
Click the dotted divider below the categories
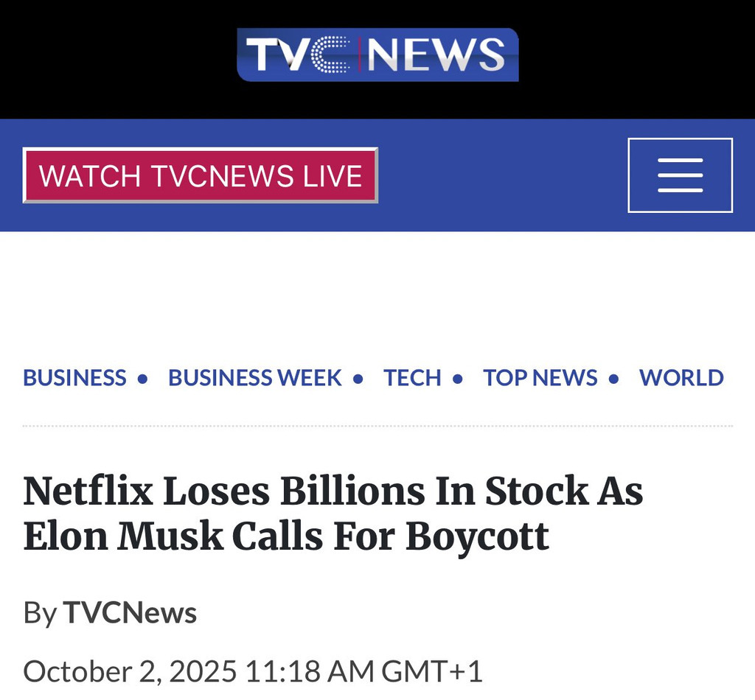(x=377, y=426)
